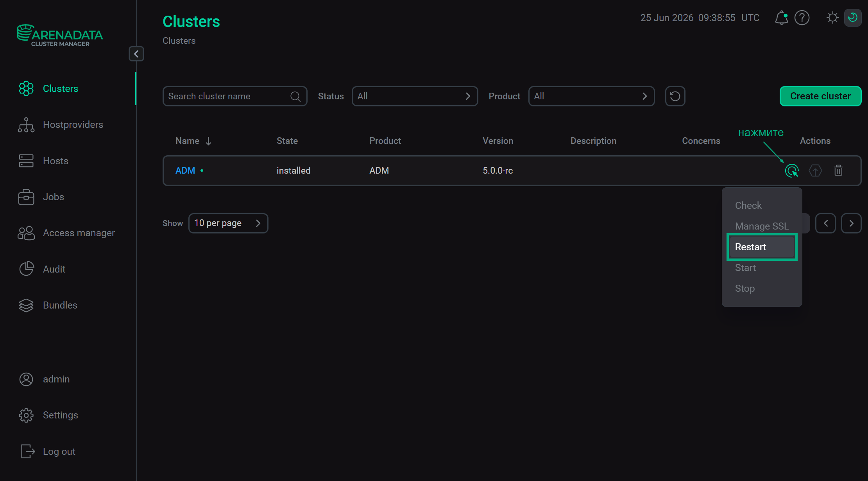
Task: Go to previous page arrow
Action: (825, 223)
